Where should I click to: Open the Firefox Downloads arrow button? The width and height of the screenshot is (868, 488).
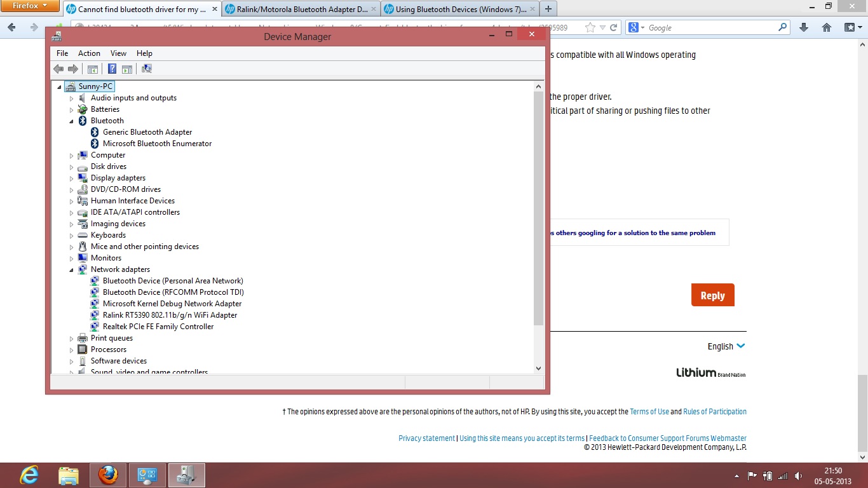804,27
